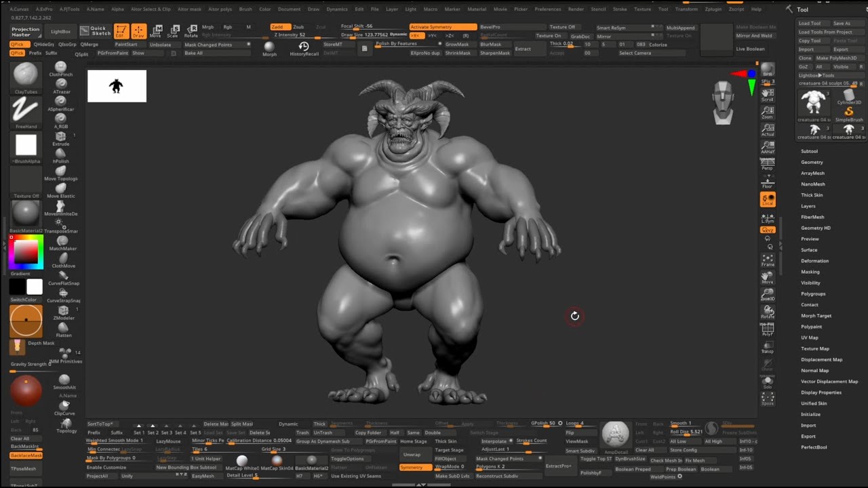Expand the Displacement Map section
The image size is (868, 488).
tap(821, 359)
